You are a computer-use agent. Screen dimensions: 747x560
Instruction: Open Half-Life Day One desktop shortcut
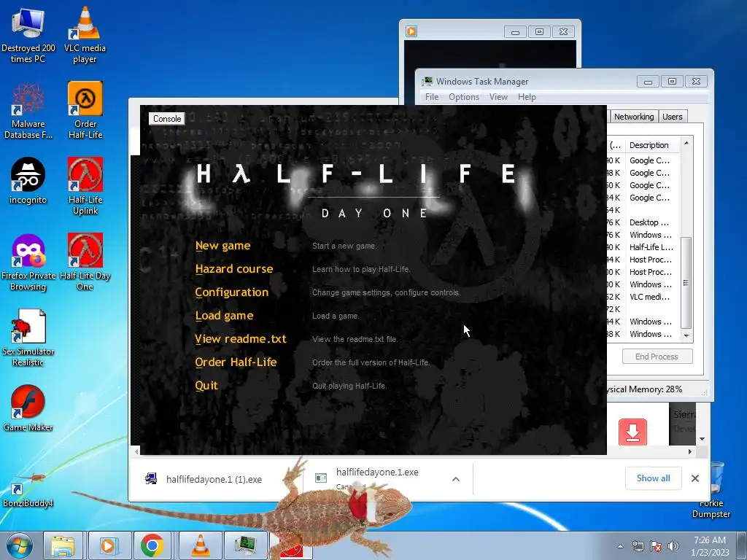point(85,262)
